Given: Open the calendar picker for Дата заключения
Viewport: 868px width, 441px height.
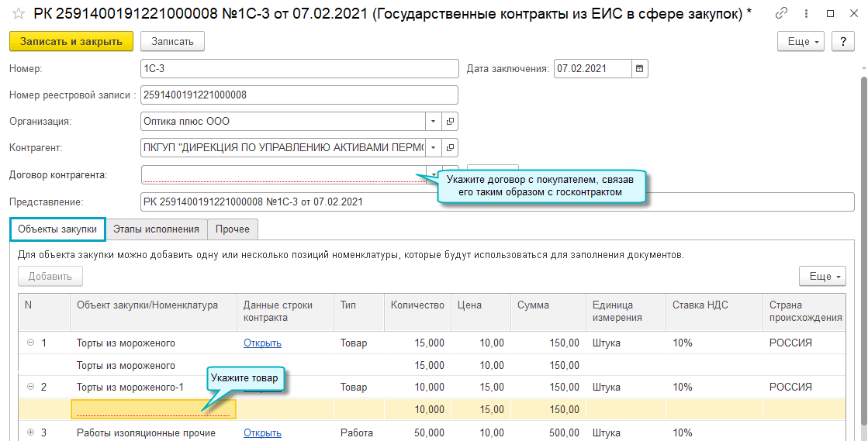Looking at the screenshot, I should (x=639, y=69).
